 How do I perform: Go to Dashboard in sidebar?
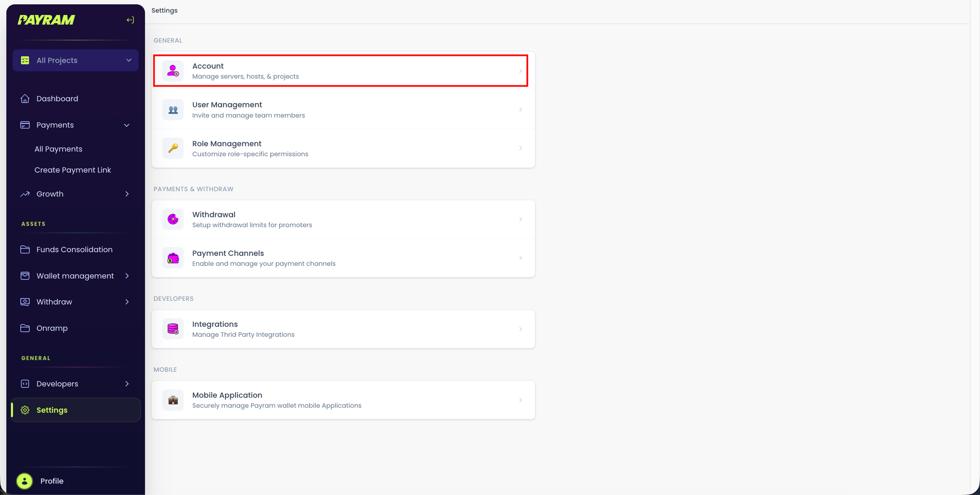pyautogui.click(x=57, y=99)
